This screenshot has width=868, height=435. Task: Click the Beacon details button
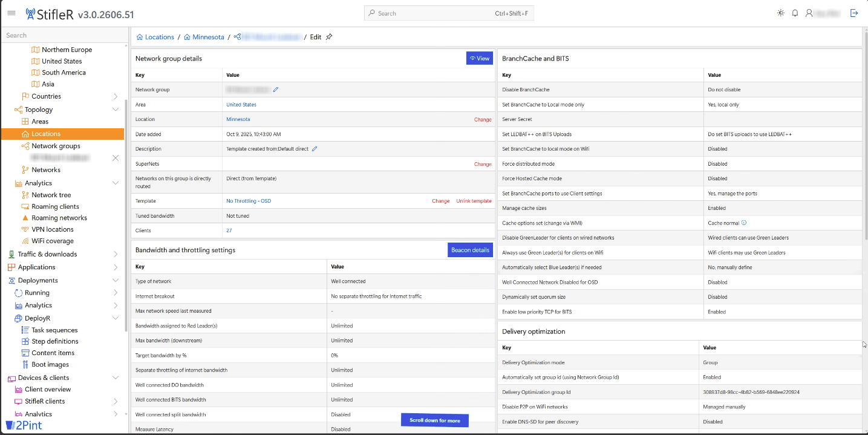pos(471,250)
